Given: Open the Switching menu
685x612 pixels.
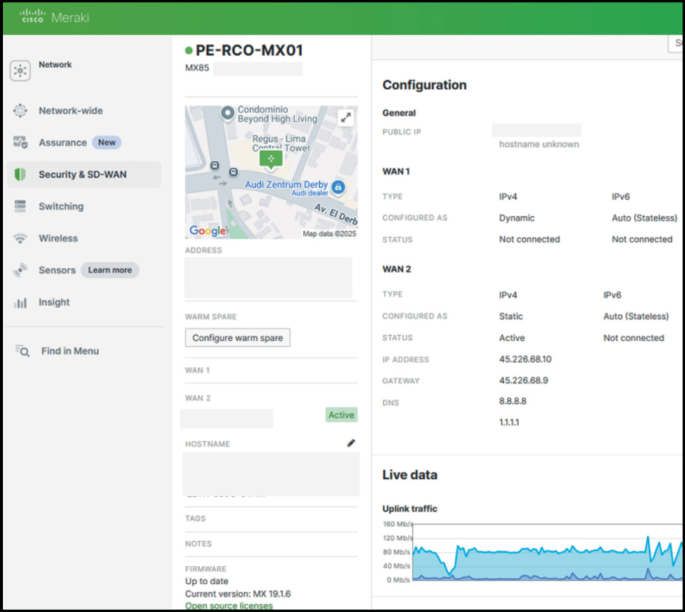Looking at the screenshot, I should pos(61,206).
